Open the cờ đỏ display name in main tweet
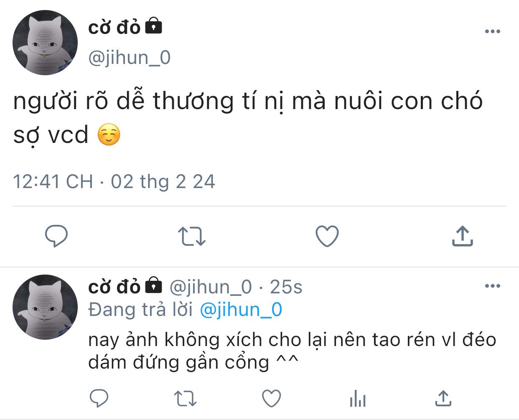This screenshot has height=420, width=519. 114,28
